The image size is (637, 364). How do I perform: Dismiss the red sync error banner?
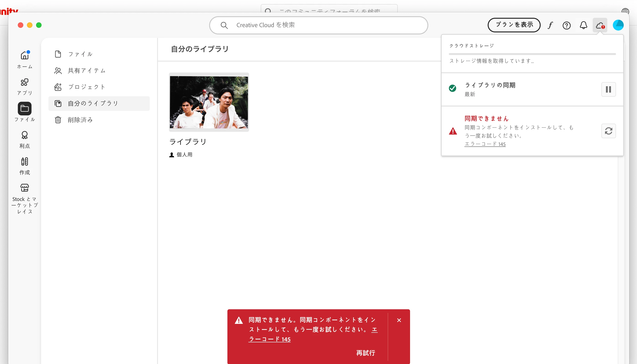pos(399,320)
